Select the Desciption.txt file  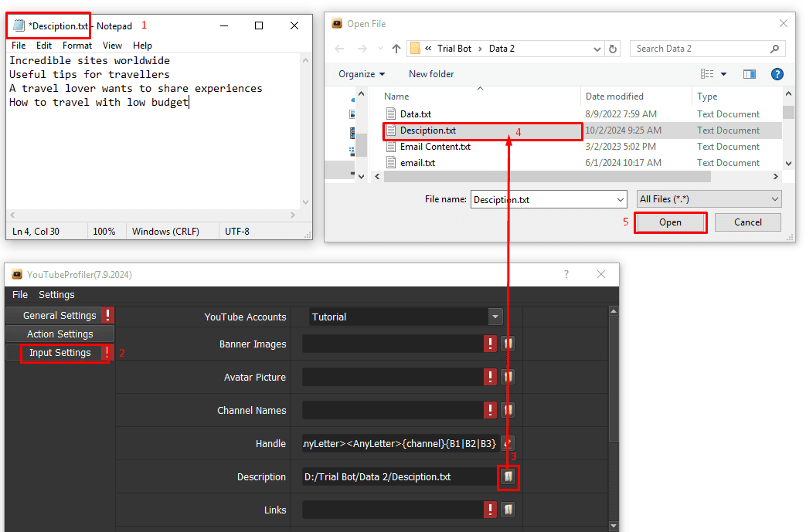427,130
